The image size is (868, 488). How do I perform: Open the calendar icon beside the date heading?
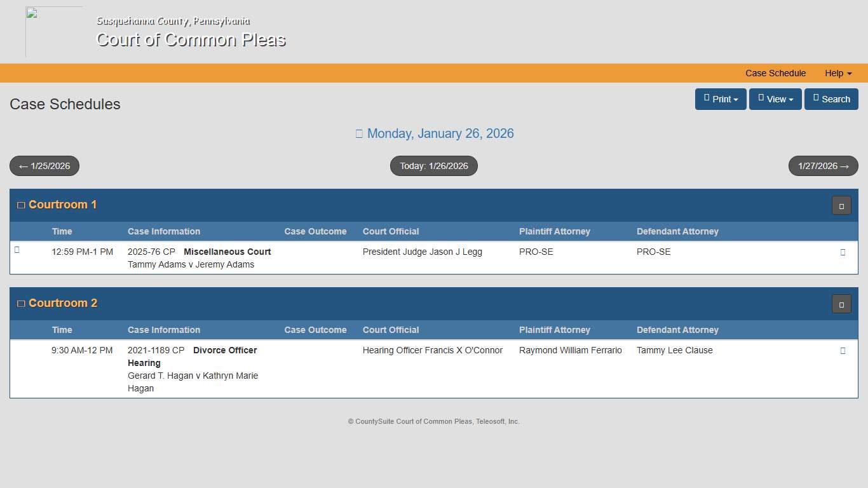click(359, 133)
